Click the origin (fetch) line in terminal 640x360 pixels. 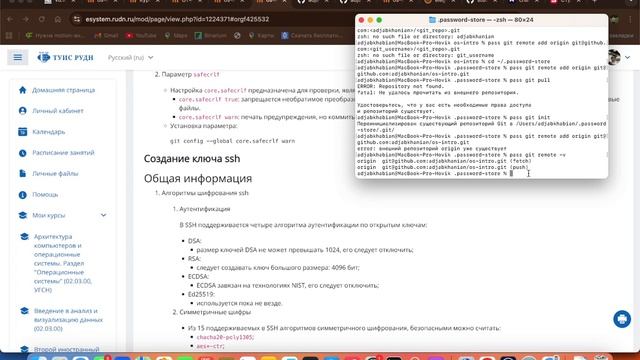(444, 161)
